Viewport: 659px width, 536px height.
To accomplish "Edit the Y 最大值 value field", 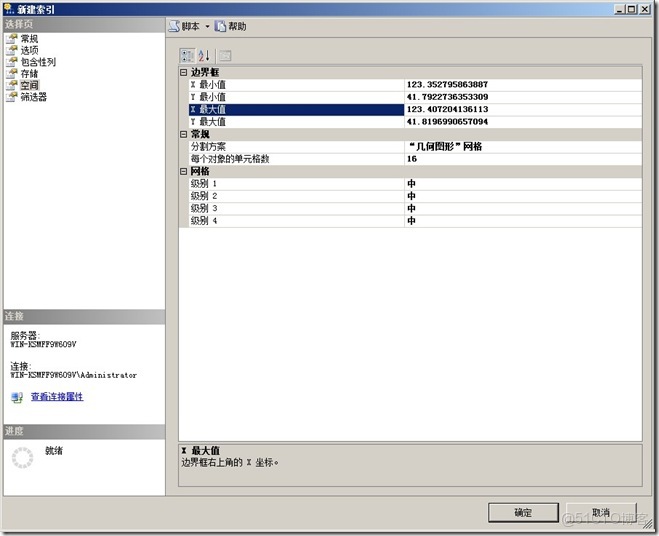I will tap(523, 122).
